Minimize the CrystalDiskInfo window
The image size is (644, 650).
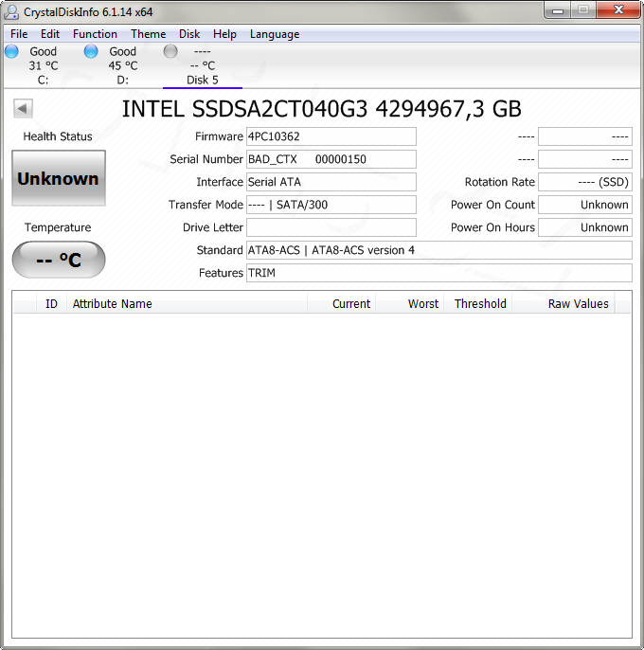pos(558,10)
